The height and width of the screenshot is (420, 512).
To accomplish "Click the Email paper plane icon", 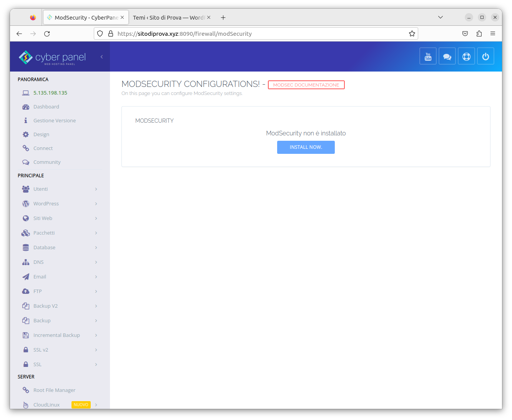I will pos(26,277).
